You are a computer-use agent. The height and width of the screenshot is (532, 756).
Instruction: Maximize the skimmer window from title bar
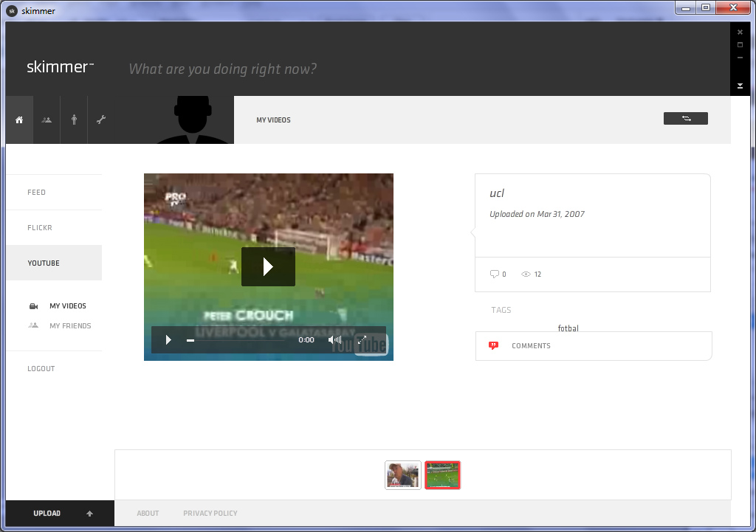pos(705,7)
